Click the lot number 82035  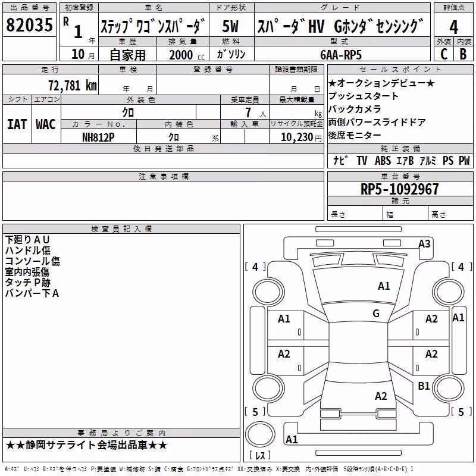pos(29,25)
